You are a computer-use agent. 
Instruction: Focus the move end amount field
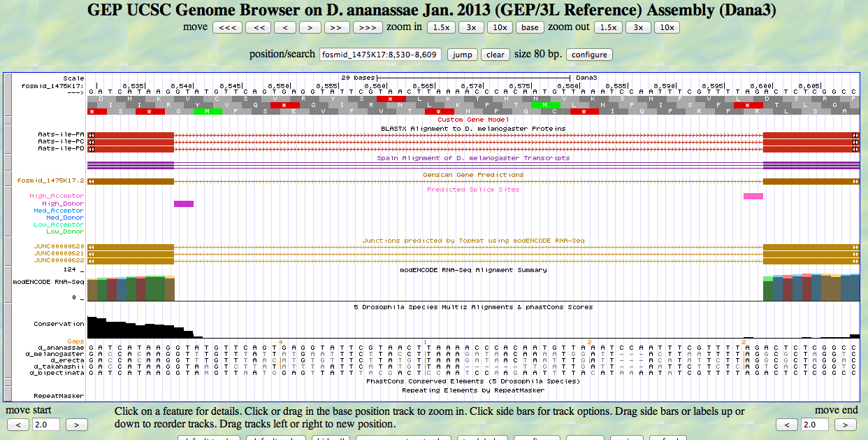(x=816, y=425)
